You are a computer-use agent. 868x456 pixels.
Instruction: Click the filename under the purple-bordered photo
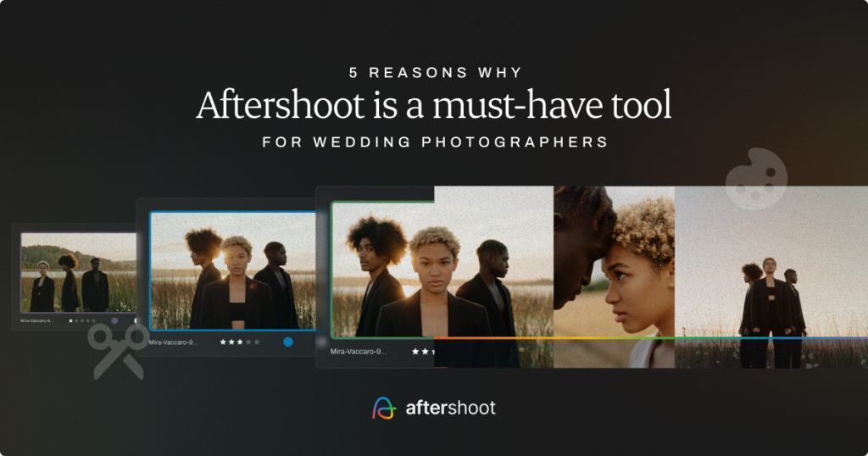point(37,321)
